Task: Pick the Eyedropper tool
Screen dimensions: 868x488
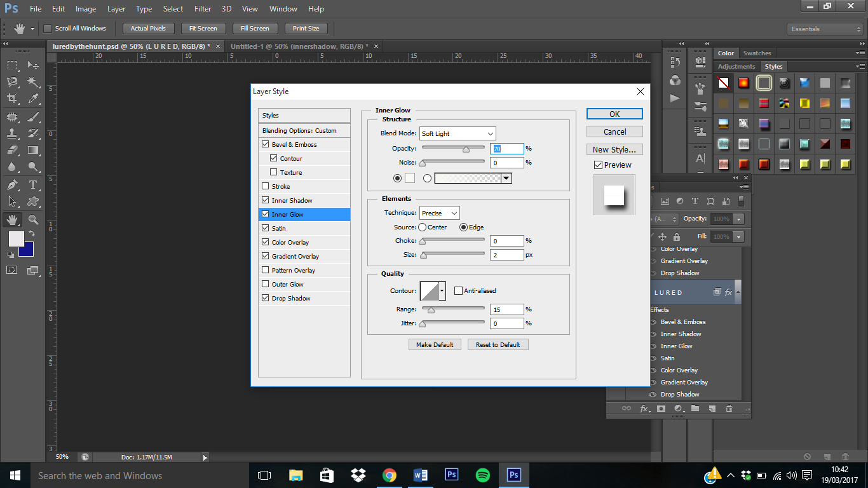Action: click(x=33, y=98)
